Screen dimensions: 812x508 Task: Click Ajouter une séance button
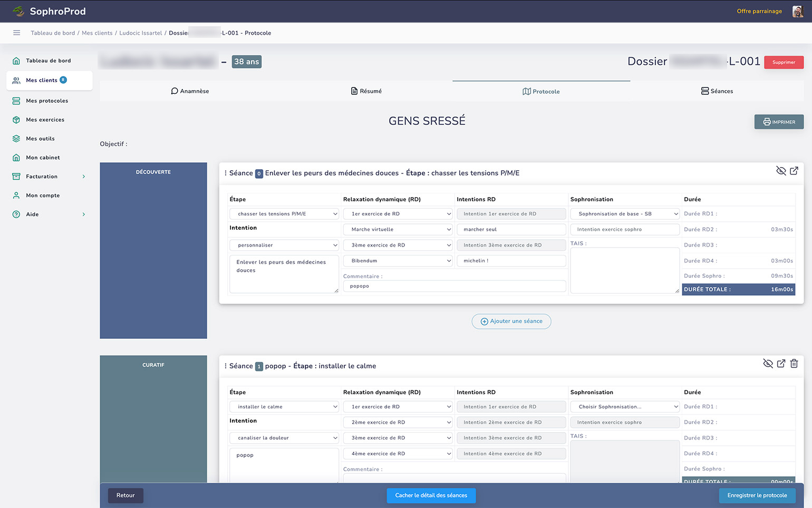coord(511,321)
